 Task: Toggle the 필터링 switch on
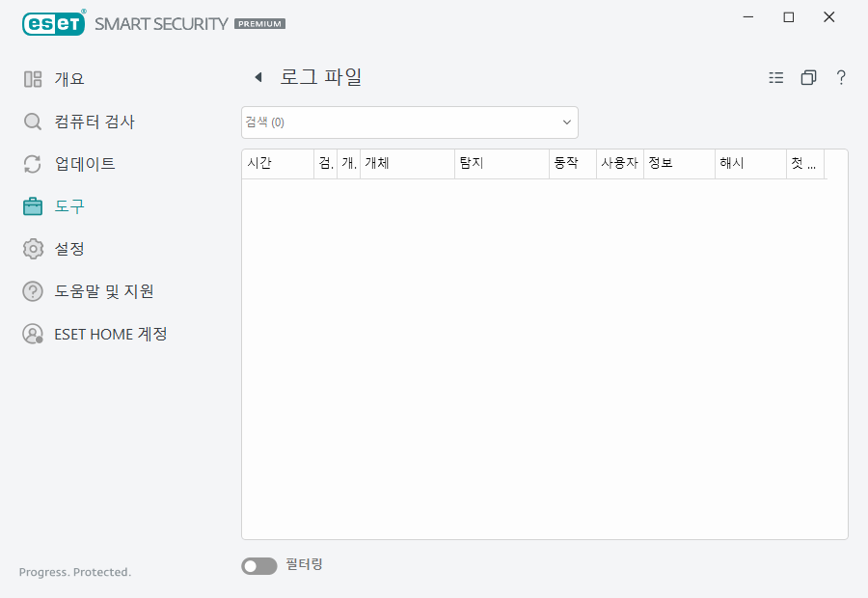pyautogui.click(x=258, y=565)
